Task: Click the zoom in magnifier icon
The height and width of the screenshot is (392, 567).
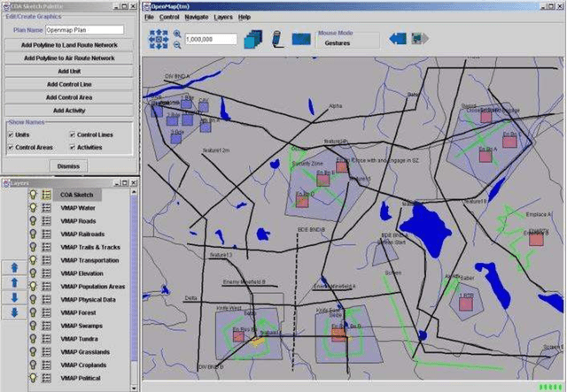Action: (x=177, y=34)
